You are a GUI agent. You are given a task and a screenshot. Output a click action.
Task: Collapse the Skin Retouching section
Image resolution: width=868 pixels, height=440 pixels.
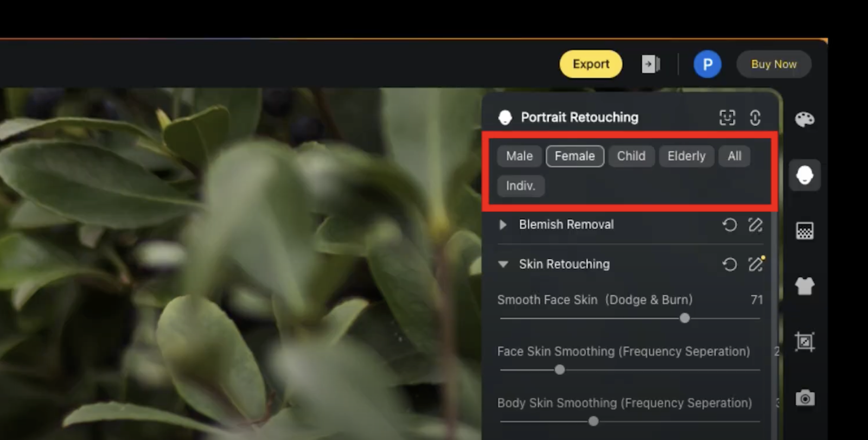pos(502,264)
